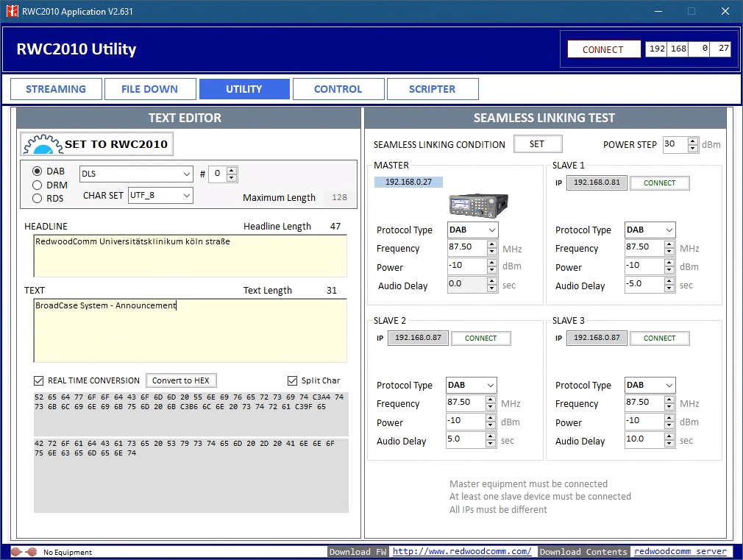The height and width of the screenshot is (560, 743).
Task: Select the DRM radio button
Action: point(37,185)
